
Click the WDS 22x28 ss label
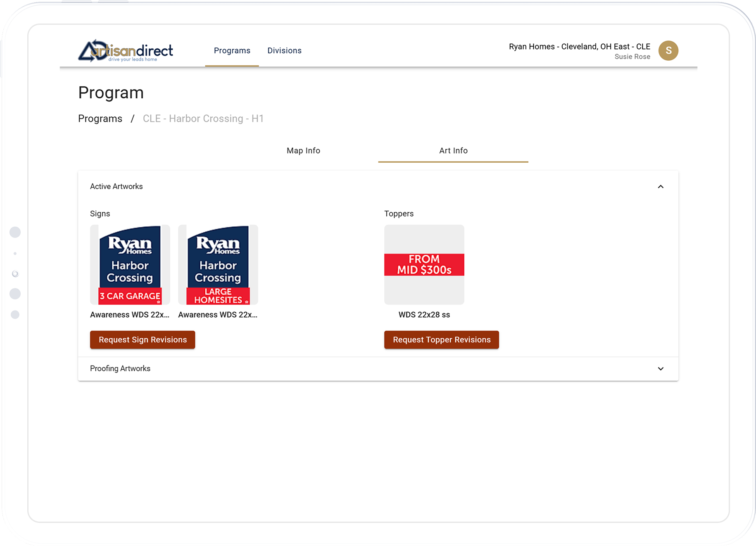423,314
